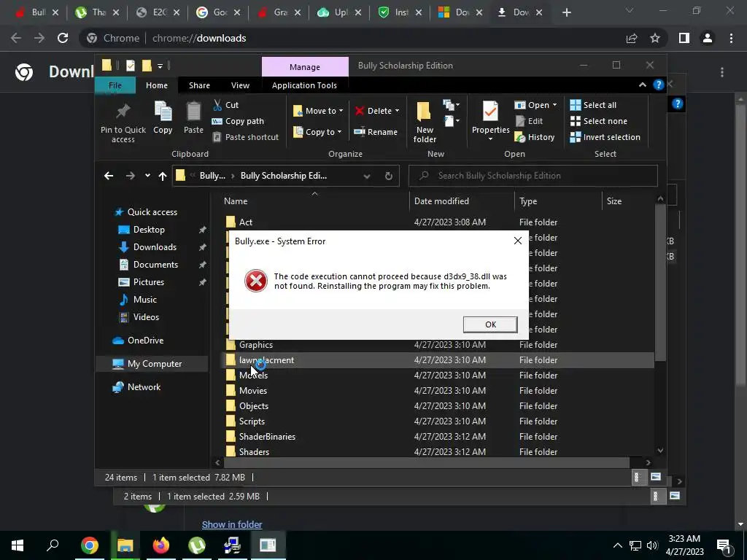Close the Bully.exe System Error dialog
The image size is (747, 560).
[x=518, y=241]
